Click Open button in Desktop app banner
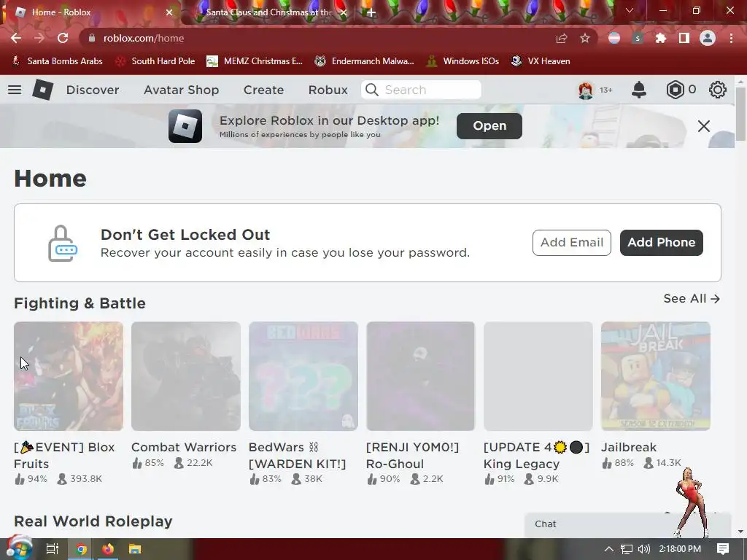Viewport: 747px width, 560px height. coord(489,125)
